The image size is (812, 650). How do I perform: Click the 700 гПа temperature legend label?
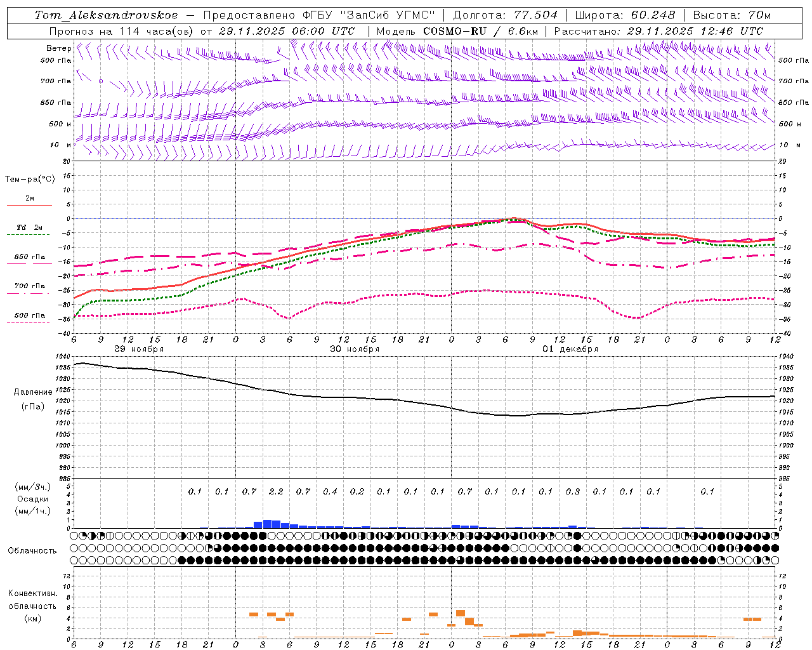30,286
